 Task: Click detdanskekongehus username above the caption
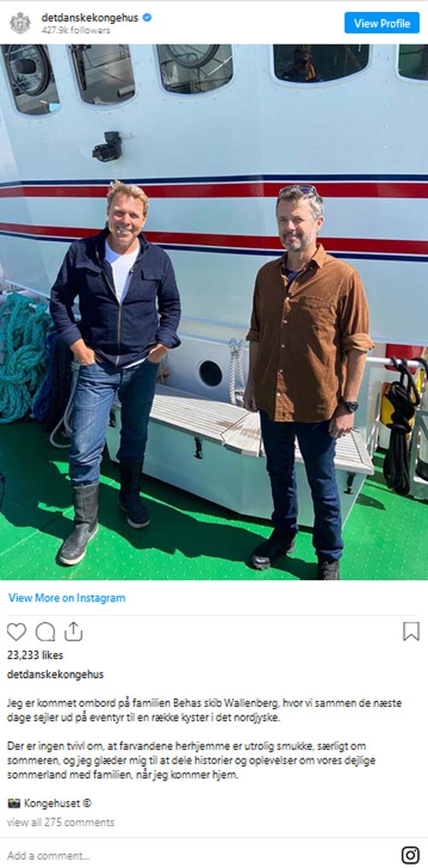tap(56, 675)
